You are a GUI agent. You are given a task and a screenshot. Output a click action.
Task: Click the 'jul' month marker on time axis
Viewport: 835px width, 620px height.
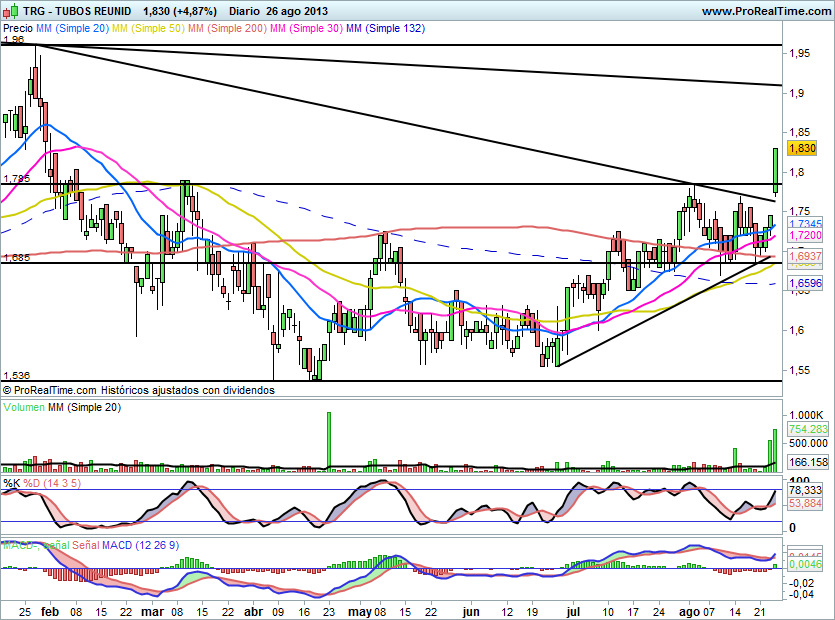click(x=574, y=609)
